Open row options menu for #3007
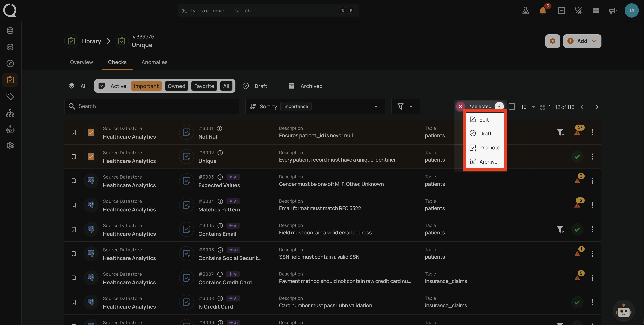644x325 pixels. coord(592,278)
